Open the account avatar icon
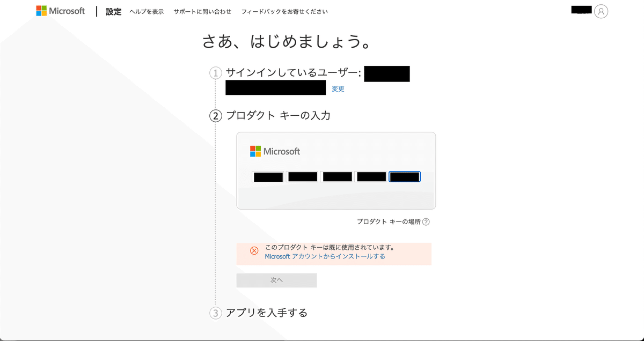 (x=601, y=11)
